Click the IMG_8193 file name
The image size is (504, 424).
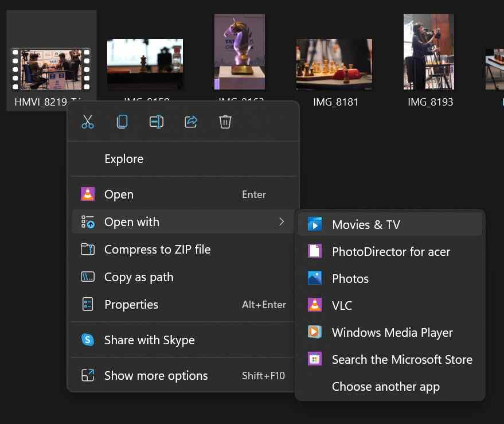pyautogui.click(x=431, y=102)
